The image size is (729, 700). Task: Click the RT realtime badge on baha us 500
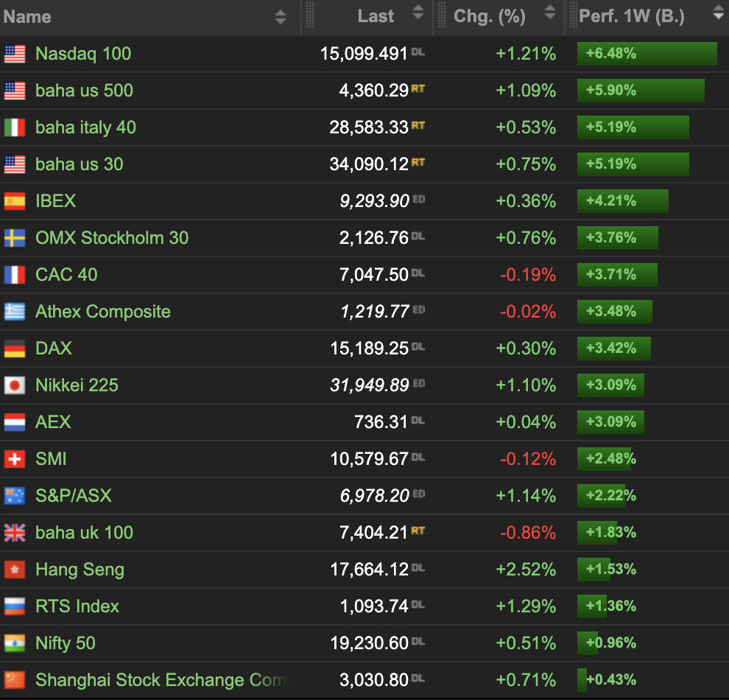(x=418, y=88)
